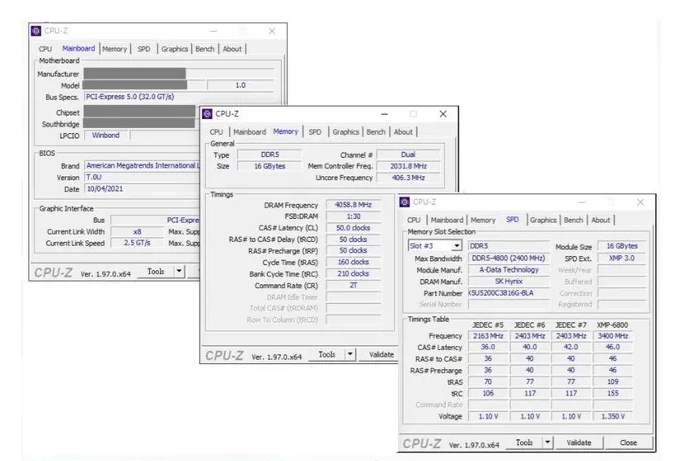679x461 pixels.
Task: Click CPU-Z app icon in Memory window title bar
Action: tap(207, 114)
